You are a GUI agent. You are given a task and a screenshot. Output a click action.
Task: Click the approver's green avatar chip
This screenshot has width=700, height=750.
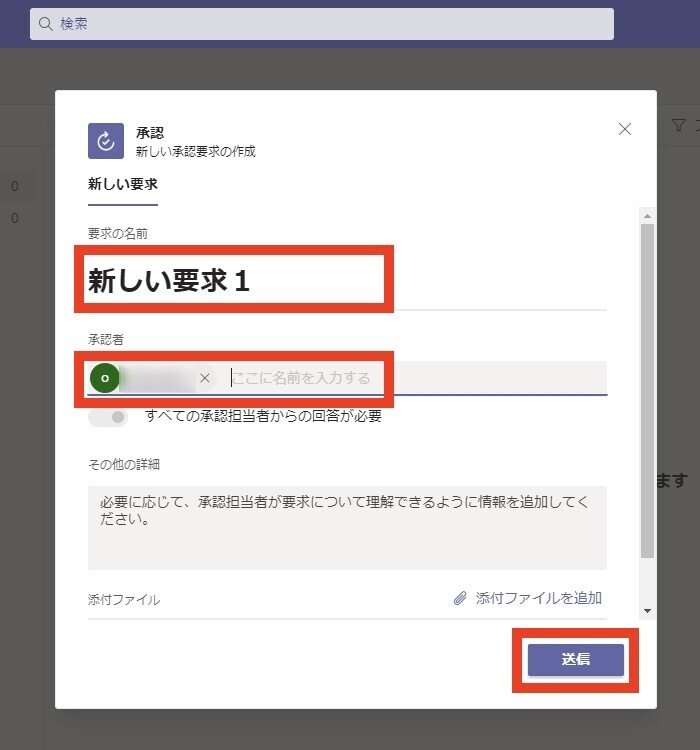[105, 378]
